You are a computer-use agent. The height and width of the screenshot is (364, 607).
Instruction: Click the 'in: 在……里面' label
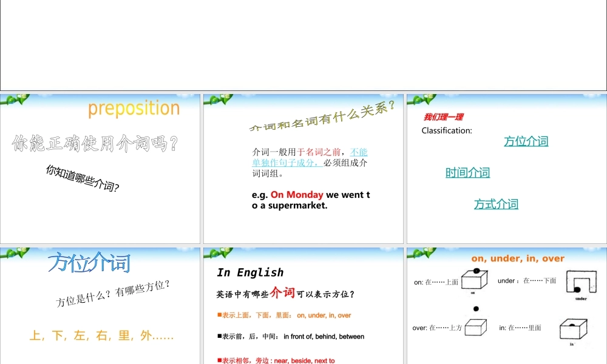(x=520, y=328)
